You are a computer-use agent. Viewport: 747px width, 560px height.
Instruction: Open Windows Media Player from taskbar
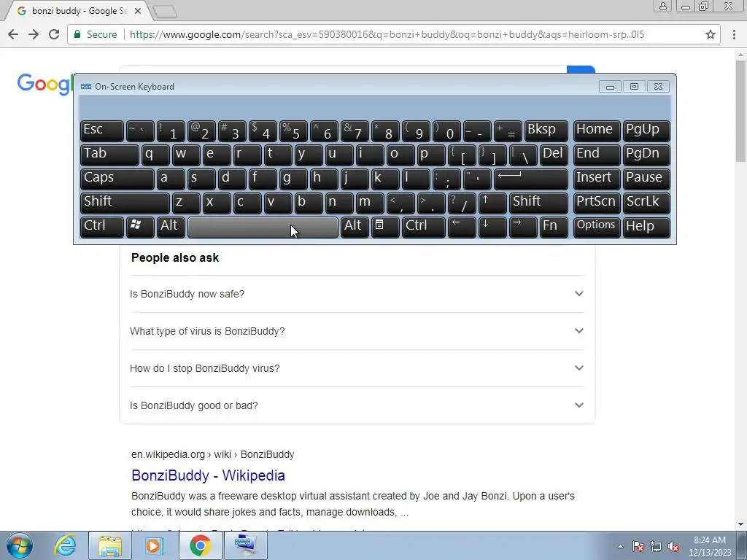[x=155, y=545]
